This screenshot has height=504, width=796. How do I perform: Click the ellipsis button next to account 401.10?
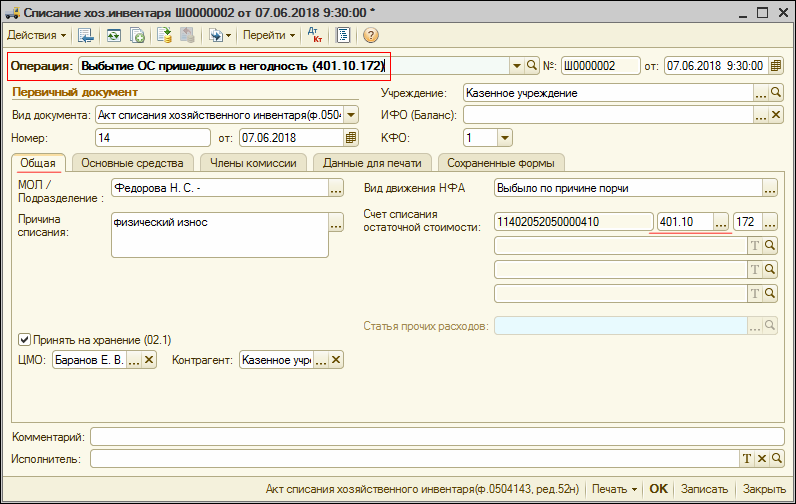coord(721,222)
